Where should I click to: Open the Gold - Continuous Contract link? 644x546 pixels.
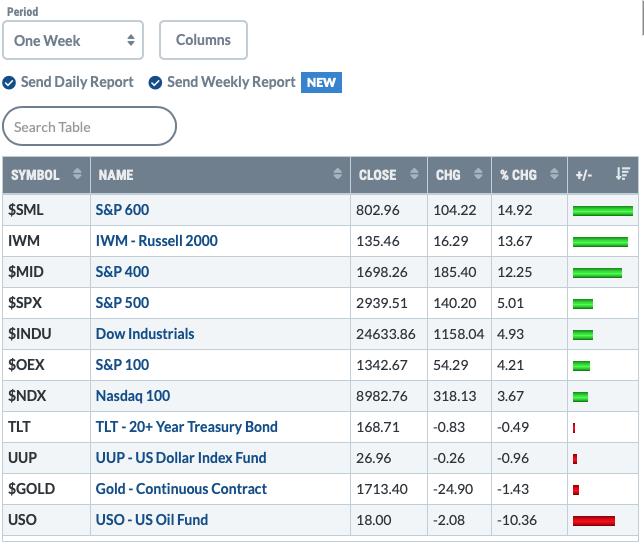pyautogui.click(x=181, y=489)
